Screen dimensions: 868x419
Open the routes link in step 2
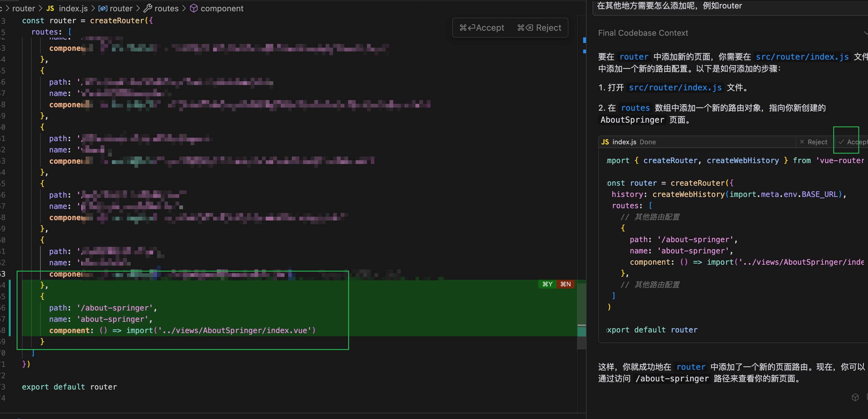(635, 108)
